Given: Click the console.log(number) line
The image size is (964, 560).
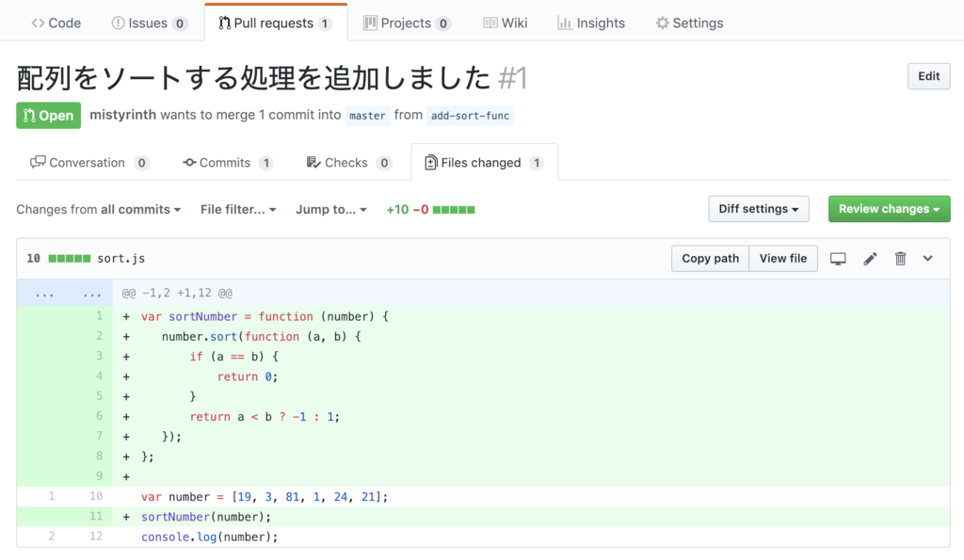Looking at the screenshot, I should pyautogui.click(x=210, y=537).
